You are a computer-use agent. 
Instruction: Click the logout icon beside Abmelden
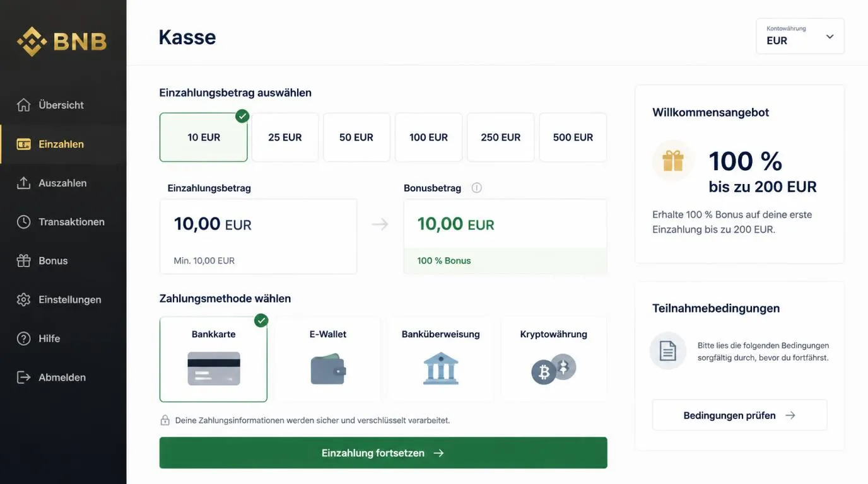[x=23, y=377]
